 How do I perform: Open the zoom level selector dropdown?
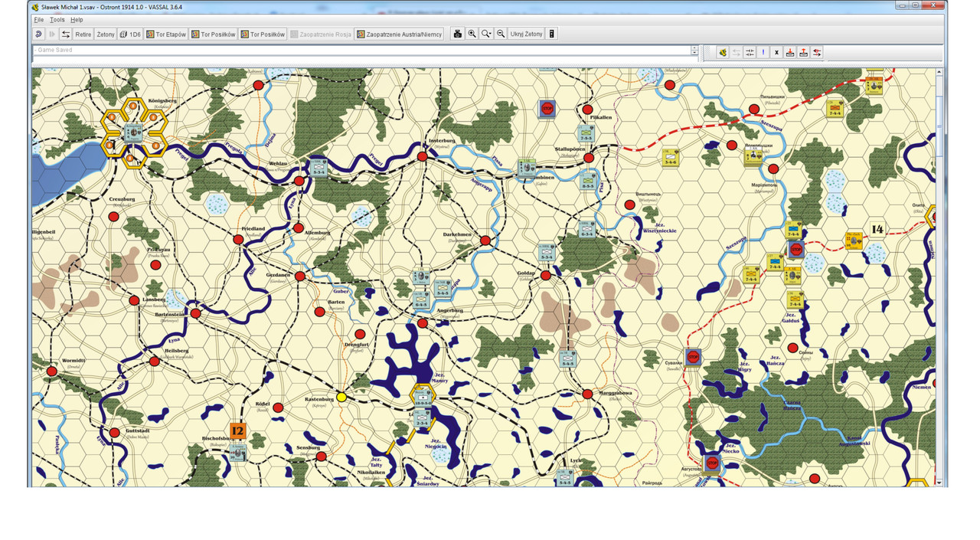point(486,34)
